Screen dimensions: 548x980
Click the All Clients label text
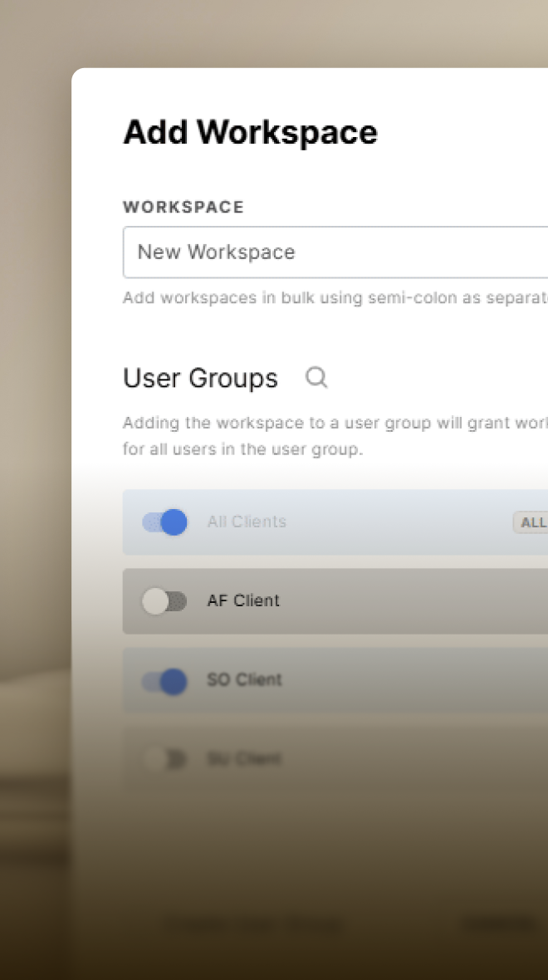coord(247,522)
